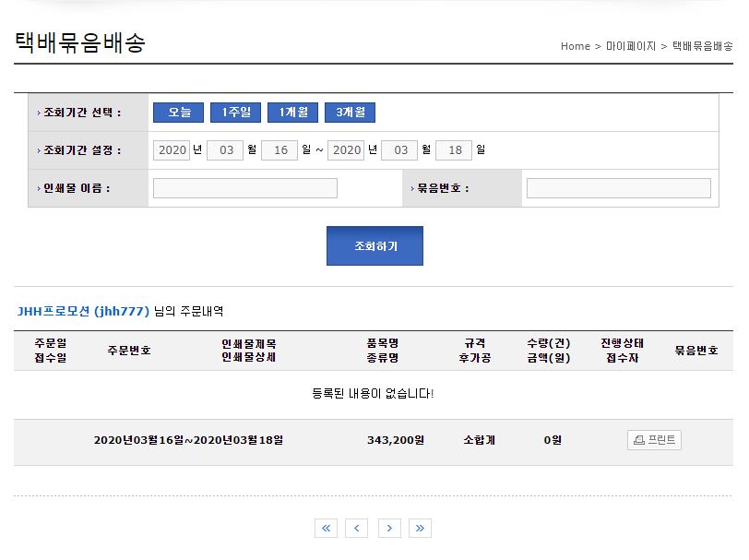This screenshot has height=560, width=749.
Task: Click the 프린트 print button
Action: (654, 440)
